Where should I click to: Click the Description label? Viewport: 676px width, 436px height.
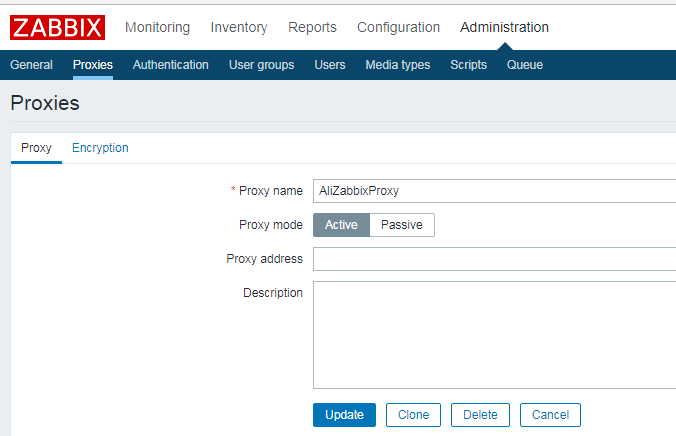273,293
